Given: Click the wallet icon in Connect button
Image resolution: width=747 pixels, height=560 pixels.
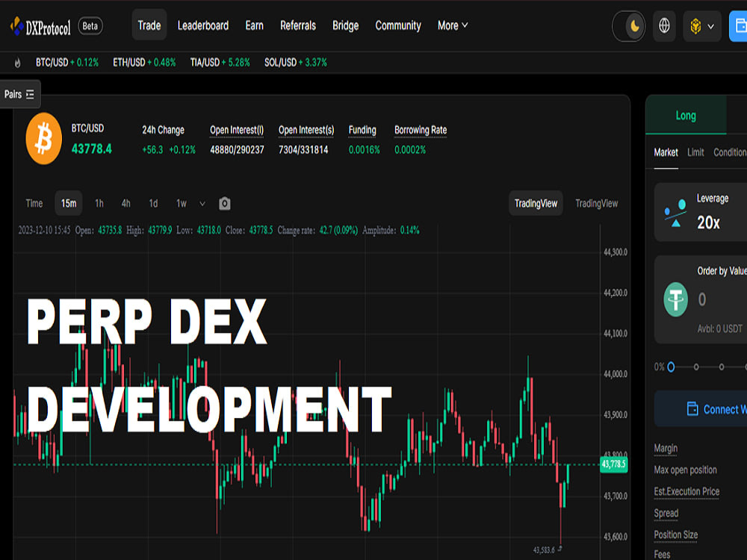Looking at the screenshot, I should pyautogui.click(x=692, y=408).
